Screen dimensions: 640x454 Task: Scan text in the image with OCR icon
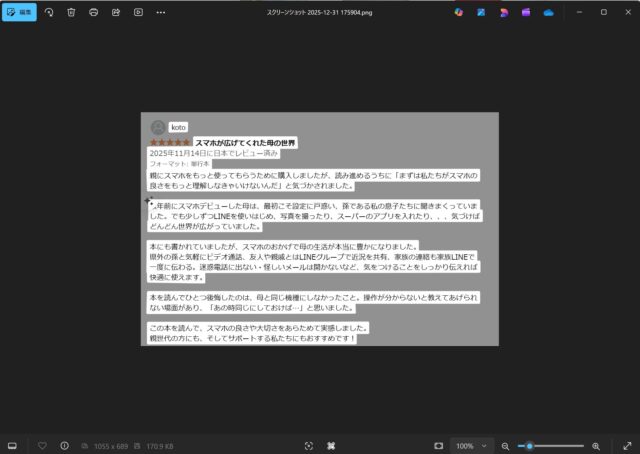(308, 445)
